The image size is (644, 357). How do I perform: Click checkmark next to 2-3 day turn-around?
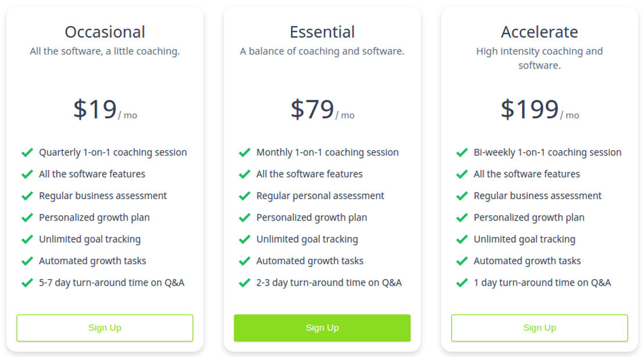pyautogui.click(x=244, y=283)
